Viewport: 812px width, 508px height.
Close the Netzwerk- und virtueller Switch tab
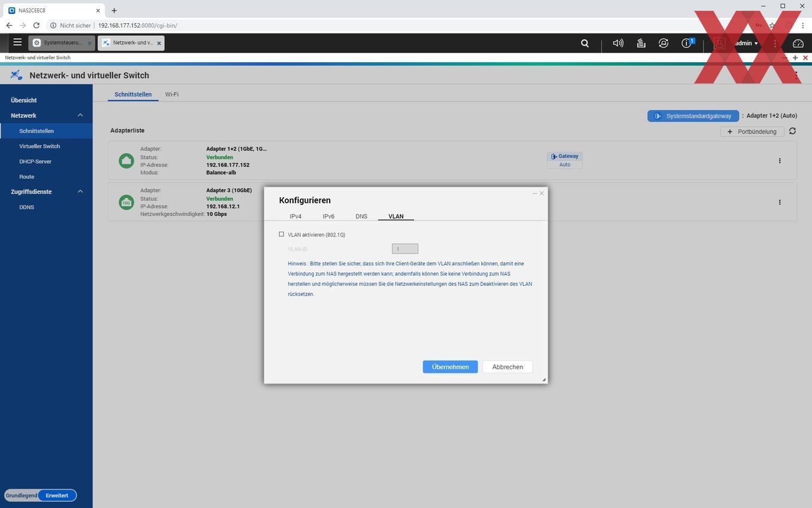pyautogui.click(x=158, y=43)
